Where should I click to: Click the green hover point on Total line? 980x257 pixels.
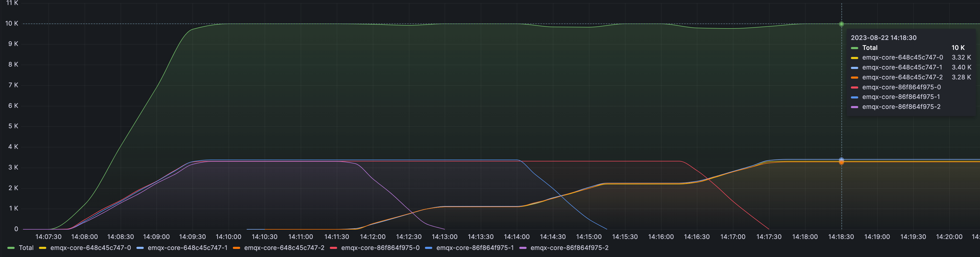point(841,24)
